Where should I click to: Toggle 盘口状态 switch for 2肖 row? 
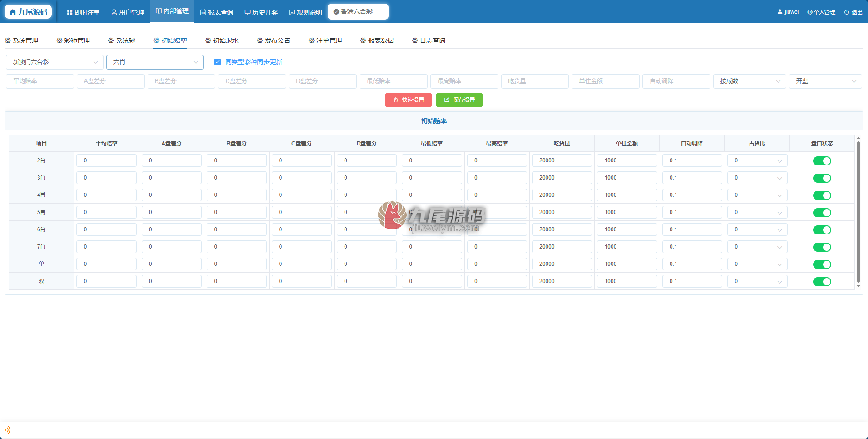click(822, 160)
